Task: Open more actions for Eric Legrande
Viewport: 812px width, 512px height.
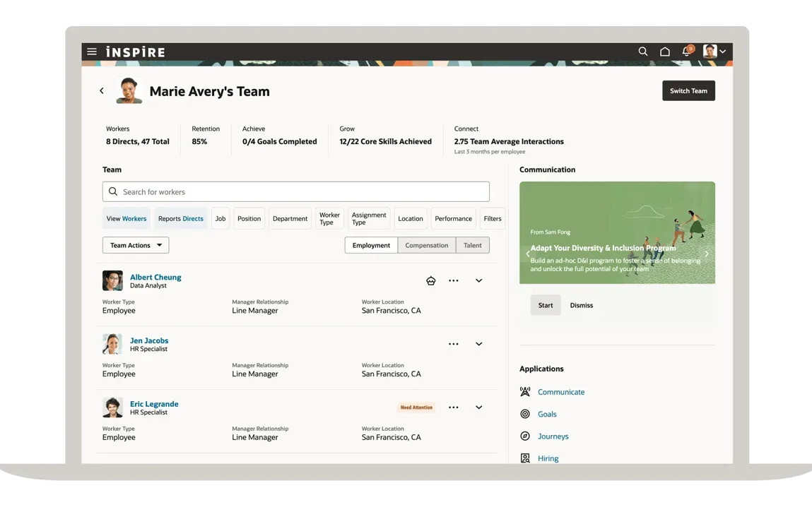Action: click(454, 407)
